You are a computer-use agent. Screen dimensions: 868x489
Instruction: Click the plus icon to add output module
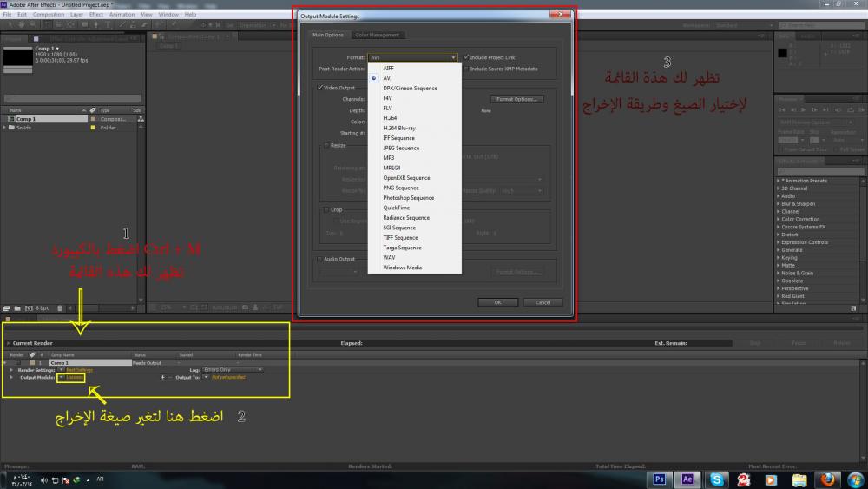tap(162, 377)
